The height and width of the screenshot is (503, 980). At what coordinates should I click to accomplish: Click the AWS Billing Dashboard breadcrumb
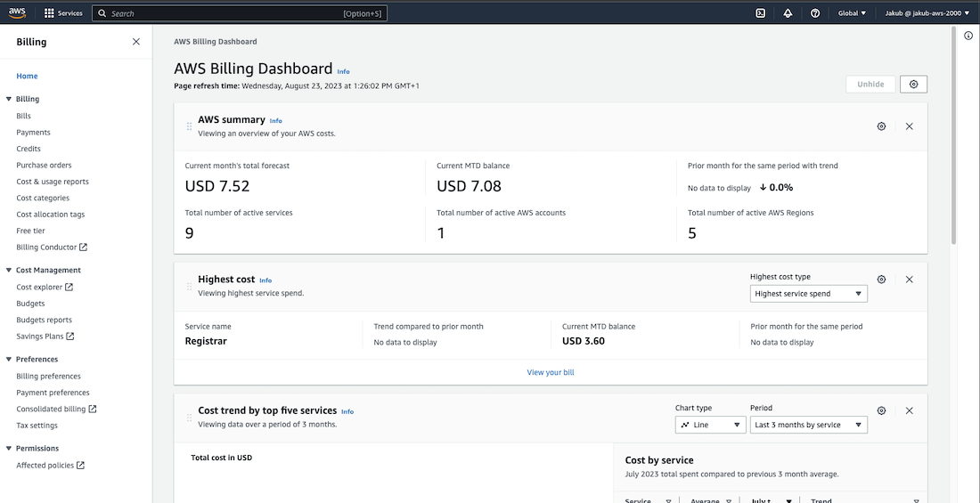point(216,42)
